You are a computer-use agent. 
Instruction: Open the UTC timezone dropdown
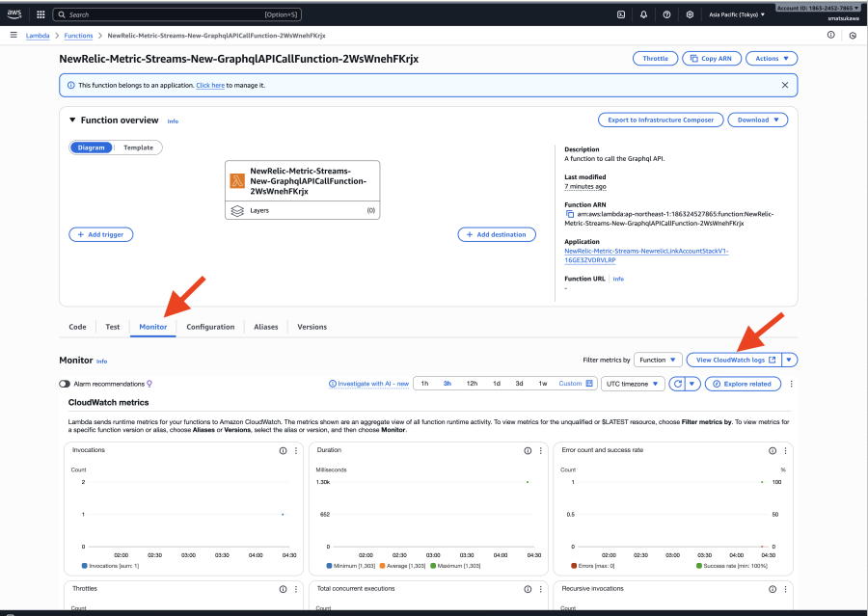(632, 384)
